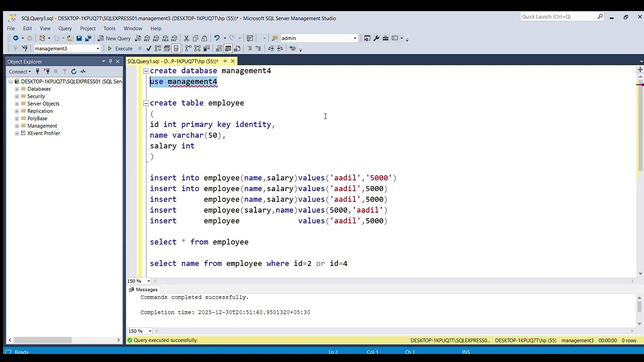Click the DAX query icon

click(x=175, y=38)
